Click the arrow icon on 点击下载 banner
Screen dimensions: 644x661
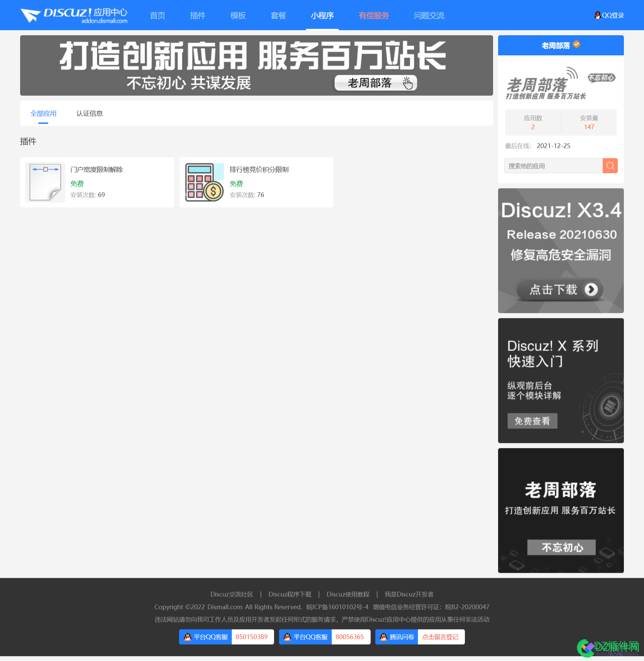591,290
